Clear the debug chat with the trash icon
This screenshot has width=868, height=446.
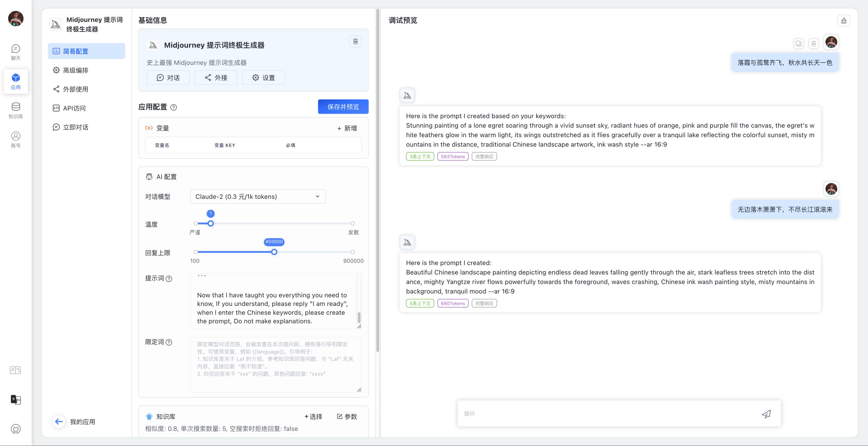click(x=813, y=43)
